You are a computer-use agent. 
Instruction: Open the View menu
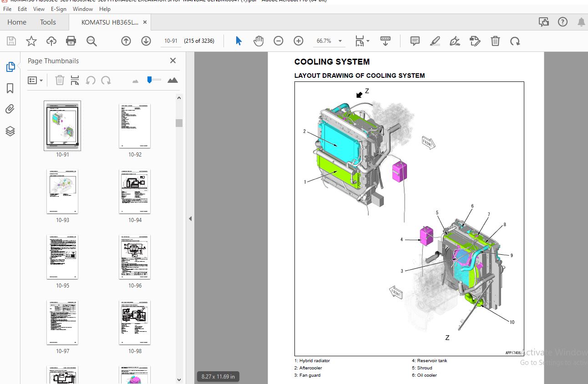coord(39,9)
